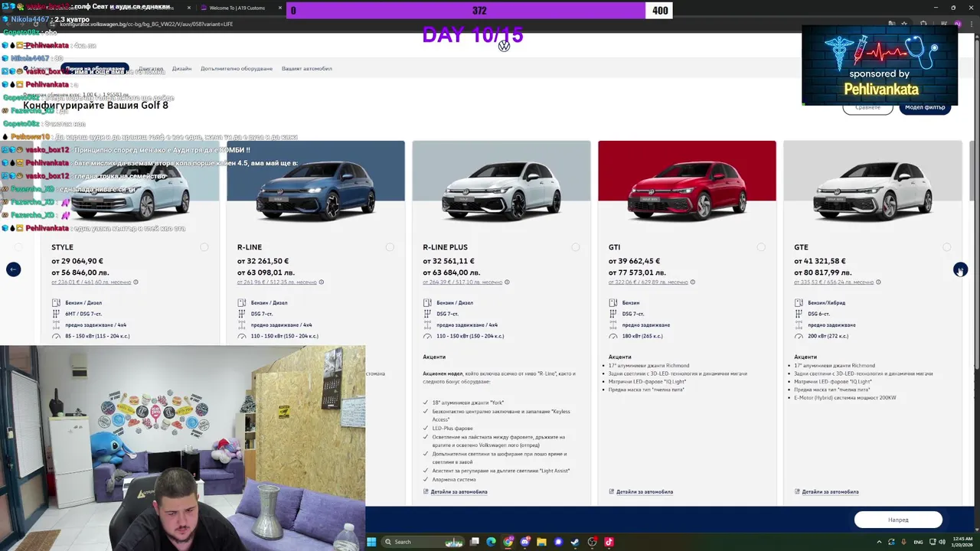Screen dimensions: 980x551
Task: Open info icon beside STYLE monthly price
Action: [x=136, y=282]
